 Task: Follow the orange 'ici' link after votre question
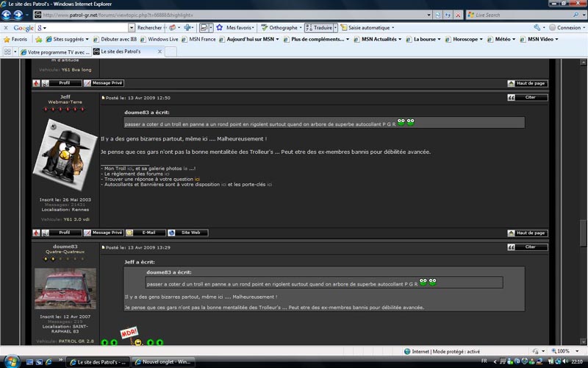pyautogui.click(x=197, y=179)
